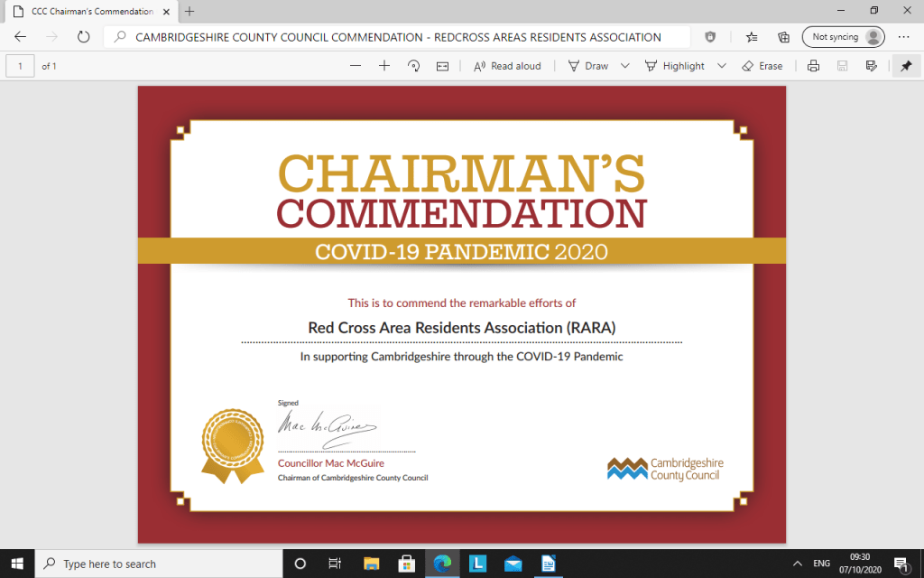Rotate the PDF page
924x578 pixels.
(x=414, y=66)
